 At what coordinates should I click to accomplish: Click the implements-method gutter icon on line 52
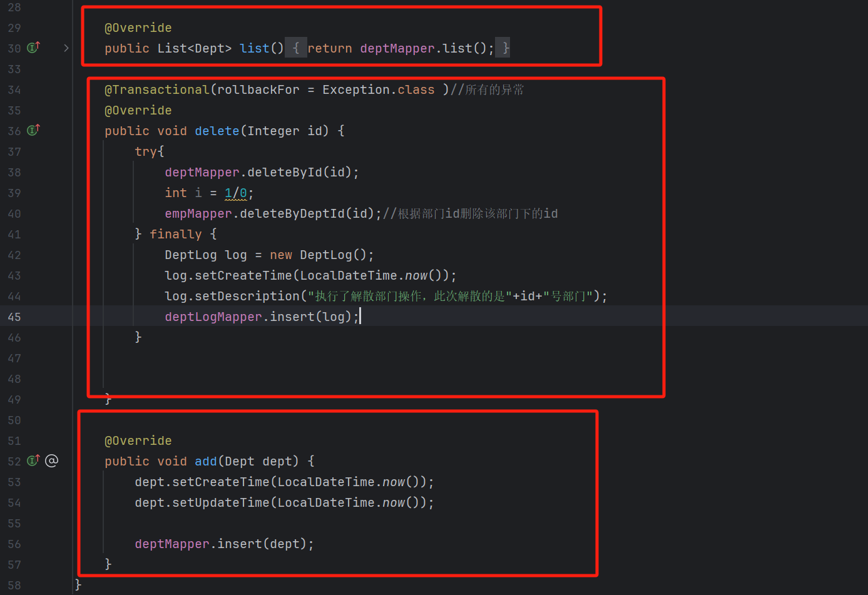(33, 460)
